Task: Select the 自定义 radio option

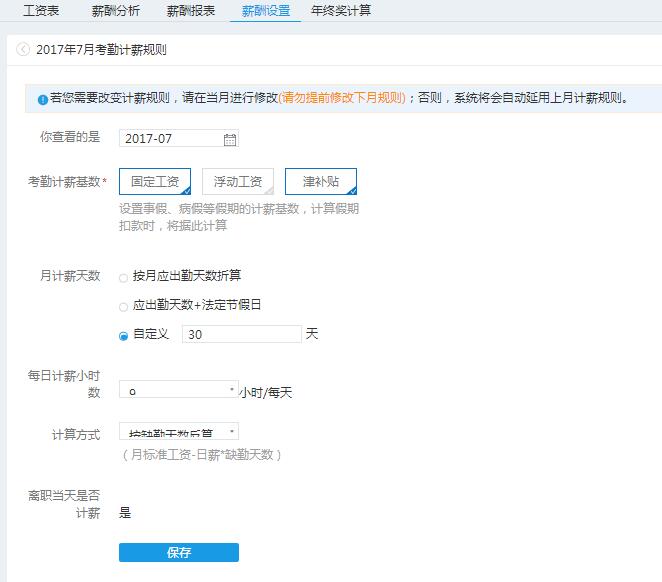Action: 124,335
